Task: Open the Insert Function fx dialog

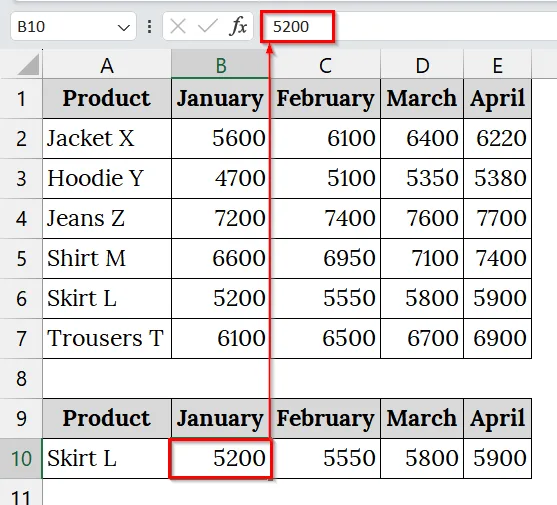Action: point(238,26)
